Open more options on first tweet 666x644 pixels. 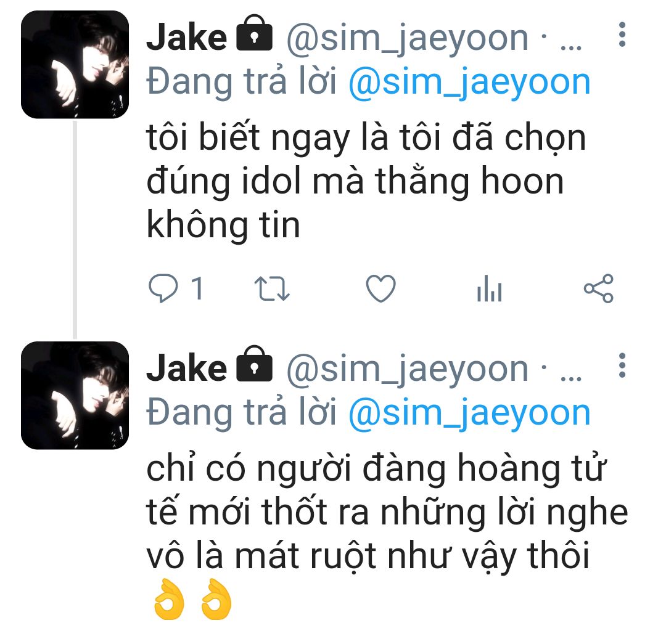pos(622,35)
